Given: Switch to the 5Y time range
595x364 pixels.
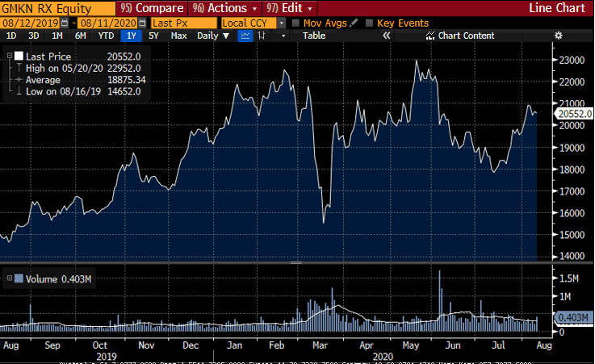Looking at the screenshot, I should [153, 36].
